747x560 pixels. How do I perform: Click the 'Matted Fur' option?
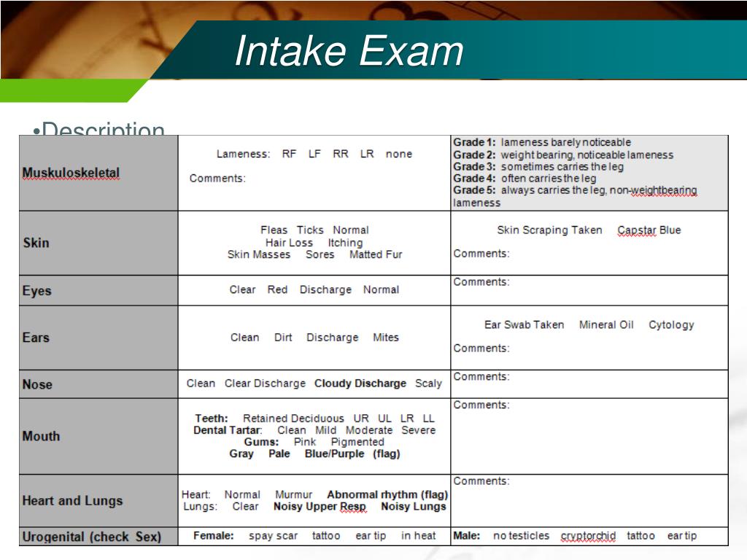point(376,254)
